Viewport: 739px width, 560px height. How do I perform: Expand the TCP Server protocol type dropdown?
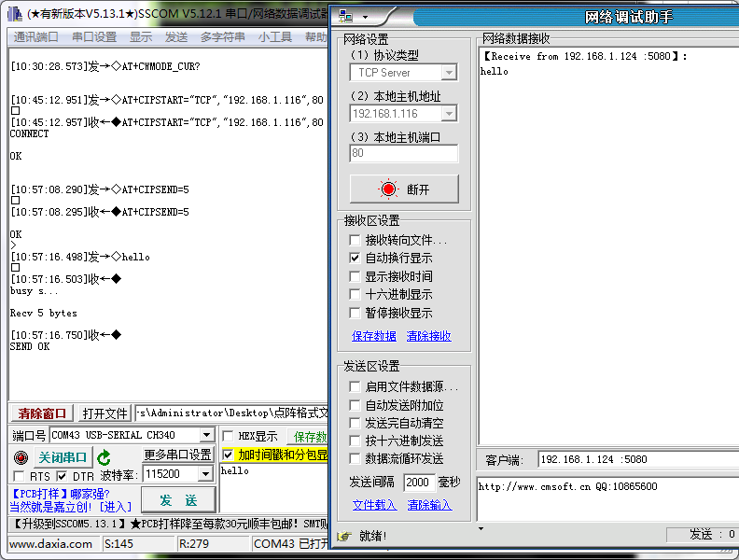[x=449, y=73]
